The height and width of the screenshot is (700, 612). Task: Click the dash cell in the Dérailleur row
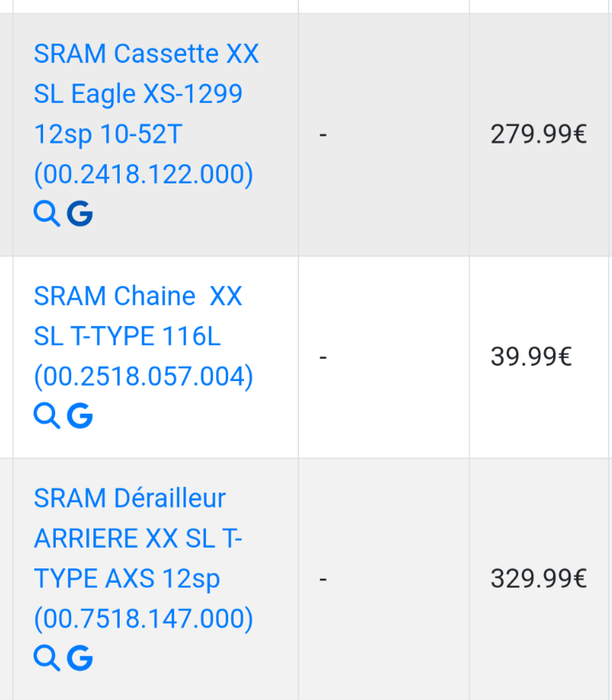(323, 578)
